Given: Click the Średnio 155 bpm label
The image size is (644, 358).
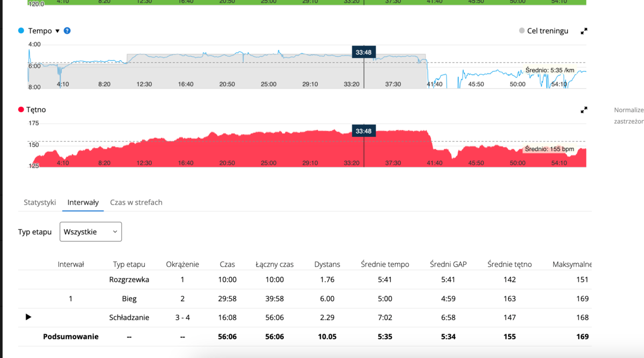Looking at the screenshot, I should (x=549, y=149).
